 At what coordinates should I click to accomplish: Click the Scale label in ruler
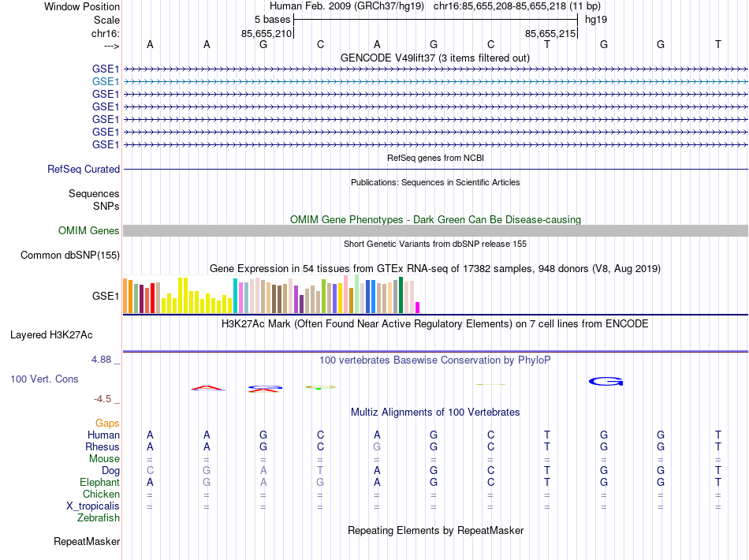[106, 20]
